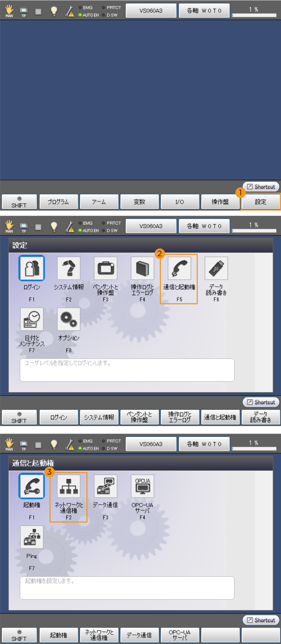Click the light bulb icon on blank main screen
The width and height of the screenshot is (281, 644).
(54, 11)
